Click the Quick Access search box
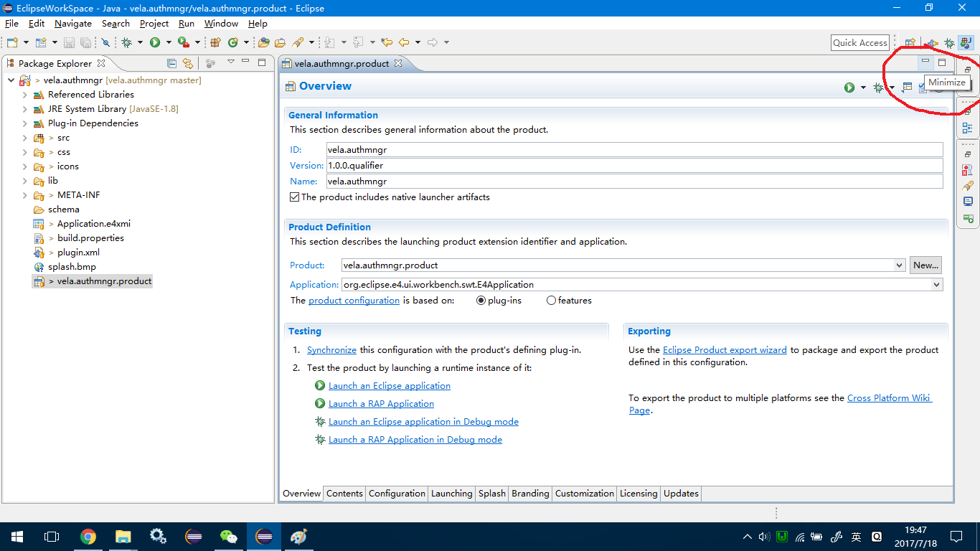 (x=860, y=43)
